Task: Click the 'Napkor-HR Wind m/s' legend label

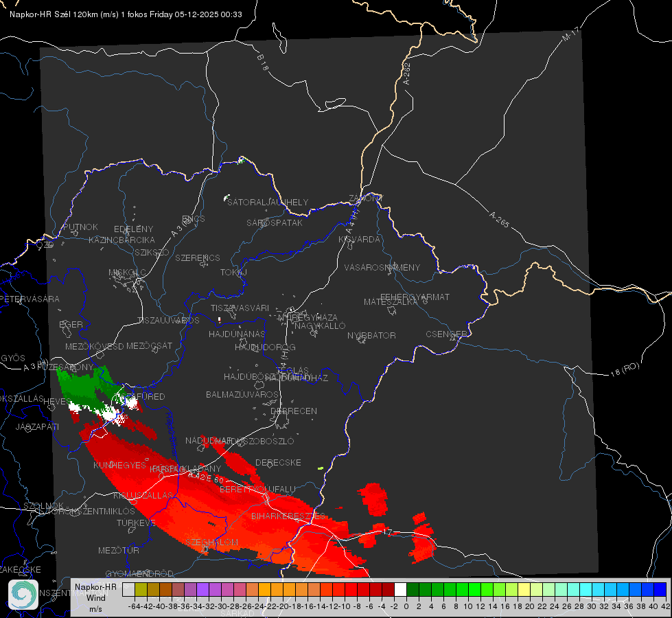Action: (x=95, y=597)
